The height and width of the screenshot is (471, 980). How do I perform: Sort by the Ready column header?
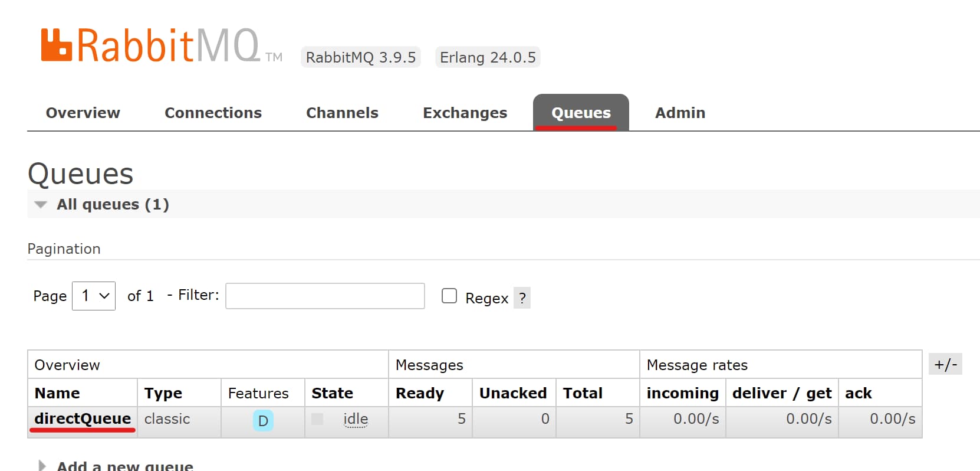point(420,393)
